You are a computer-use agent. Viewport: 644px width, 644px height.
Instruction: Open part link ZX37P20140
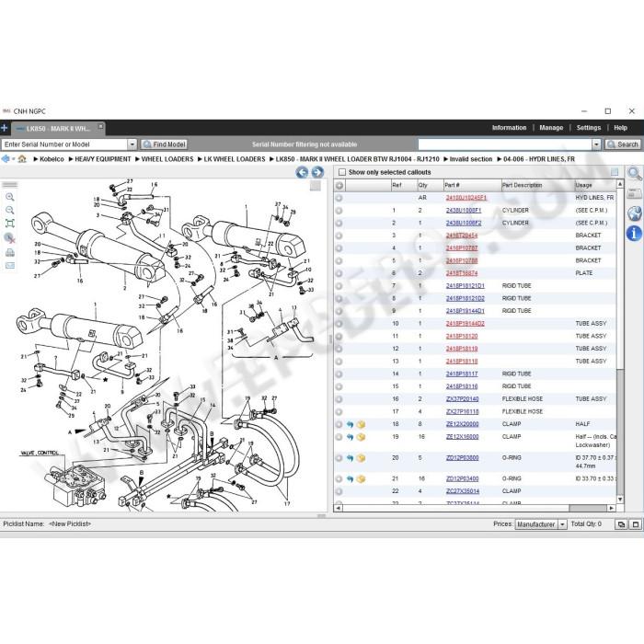[x=462, y=399]
